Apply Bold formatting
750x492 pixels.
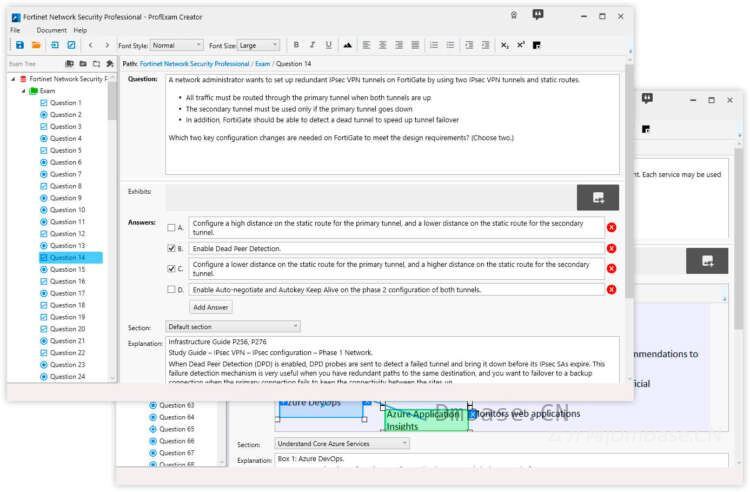296,45
